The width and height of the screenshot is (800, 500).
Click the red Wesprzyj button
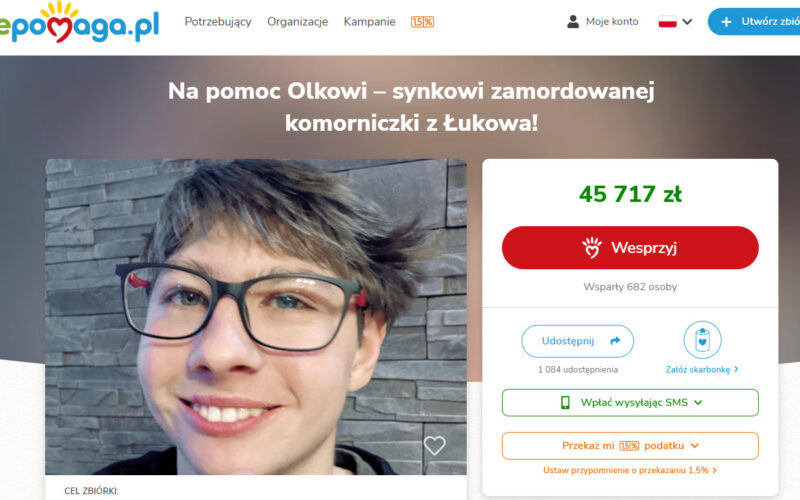pos(630,247)
